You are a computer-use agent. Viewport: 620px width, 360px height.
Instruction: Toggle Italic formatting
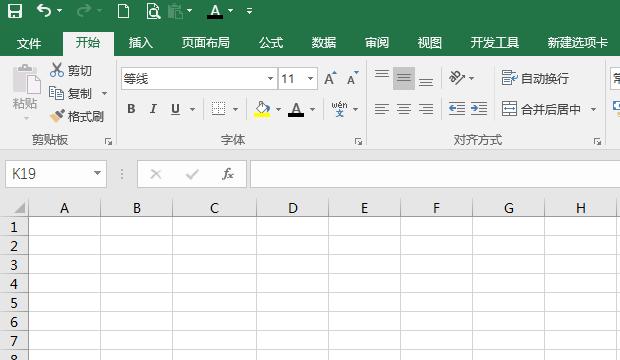(x=153, y=109)
